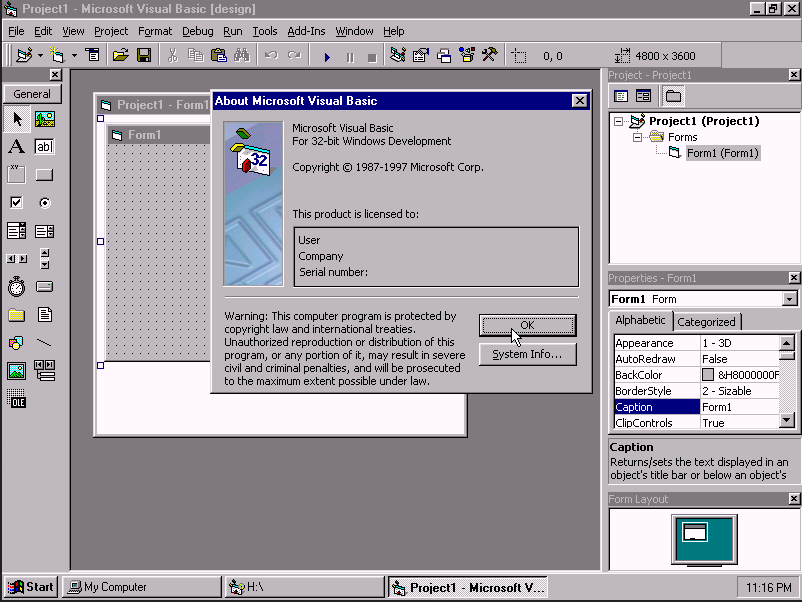Viewport: 802px width, 602px height.
Task: Select the OptionButton control tool
Action: tap(45, 203)
